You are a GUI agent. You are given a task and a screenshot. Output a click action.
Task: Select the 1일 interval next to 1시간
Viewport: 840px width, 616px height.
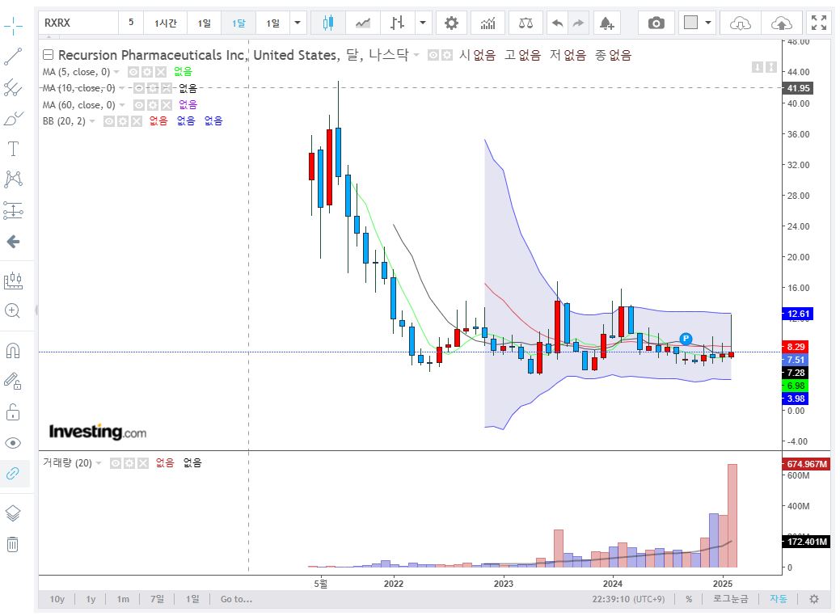point(204,23)
